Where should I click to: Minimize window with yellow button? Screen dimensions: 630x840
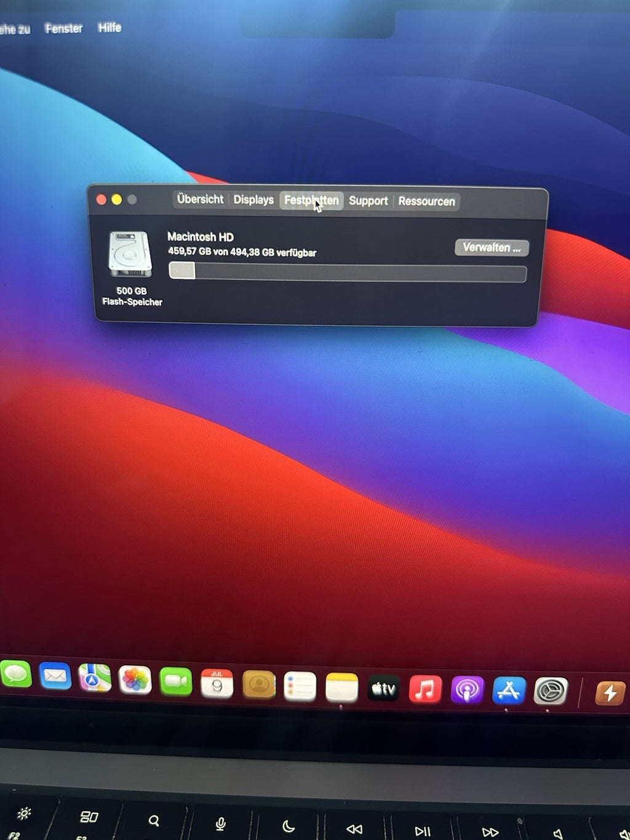(116, 199)
